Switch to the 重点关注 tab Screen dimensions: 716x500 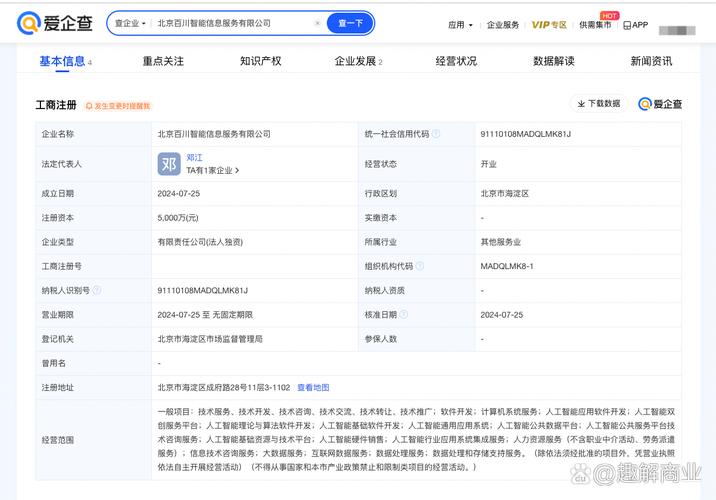[163, 61]
